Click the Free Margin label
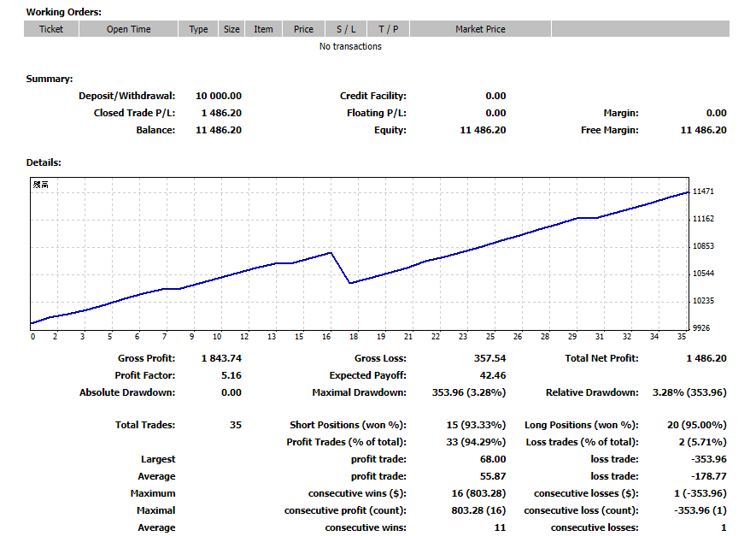This screenshot has width=756, height=536. pos(609,130)
